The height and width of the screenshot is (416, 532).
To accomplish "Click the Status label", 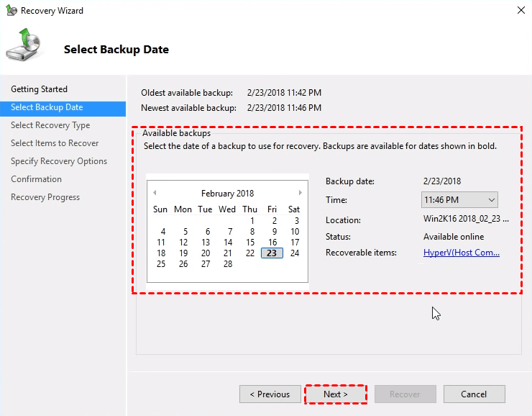I will point(338,236).
